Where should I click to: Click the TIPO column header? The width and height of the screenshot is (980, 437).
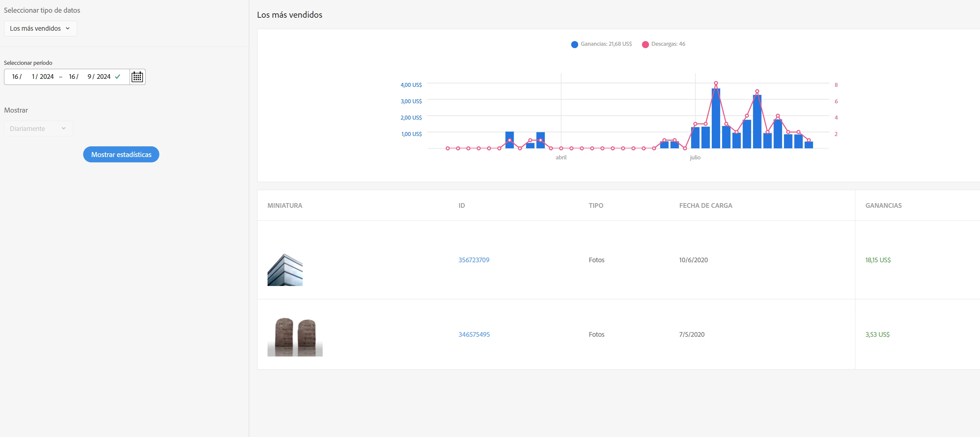pos(596,205)
